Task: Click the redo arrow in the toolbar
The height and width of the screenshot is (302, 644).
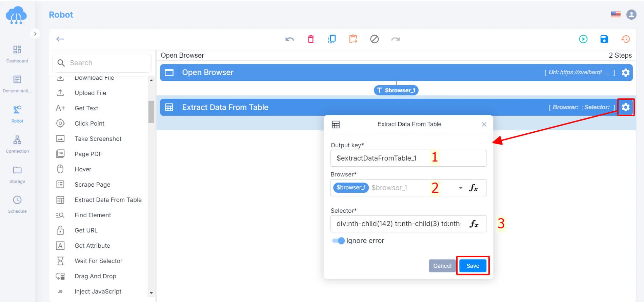Action: pyautogui.click(x=396, y=39)
